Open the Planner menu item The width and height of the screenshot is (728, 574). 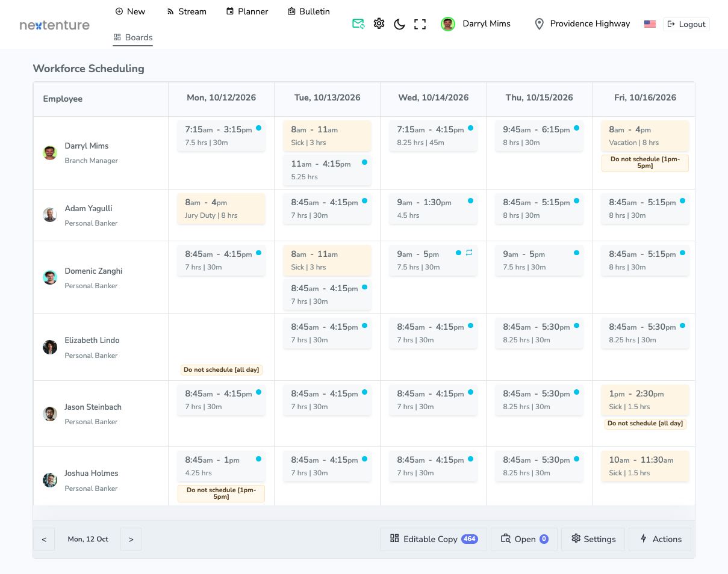[247, 11]
